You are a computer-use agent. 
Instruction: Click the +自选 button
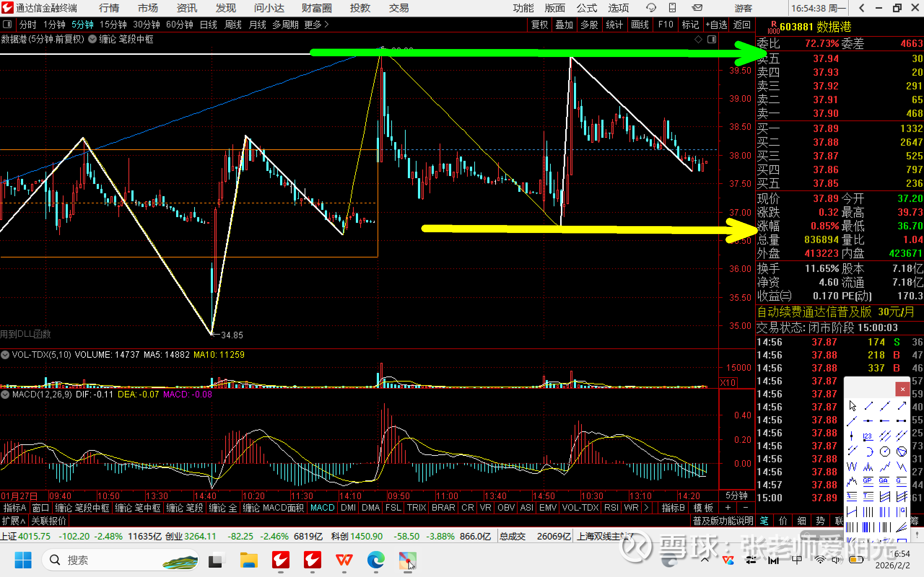[x=716, y=25]
